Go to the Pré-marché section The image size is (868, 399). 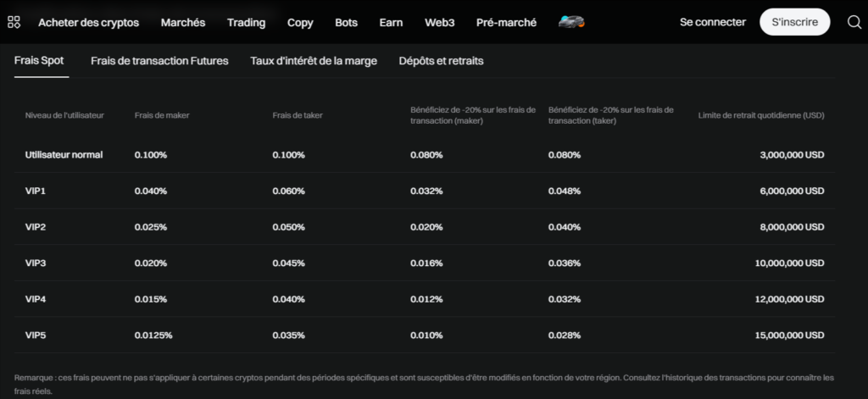point(506,22)
